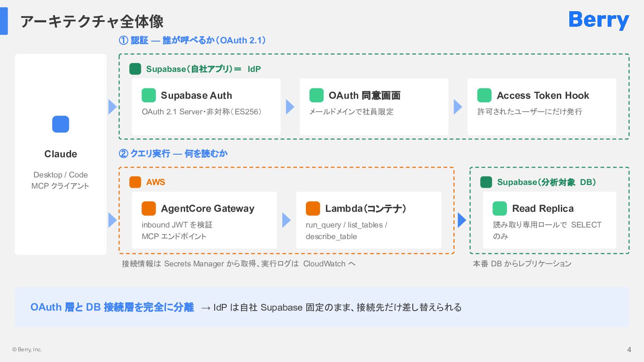Select the Access Token Hook card title
This screenshot has height=362, width=644.
coord(543,95)
